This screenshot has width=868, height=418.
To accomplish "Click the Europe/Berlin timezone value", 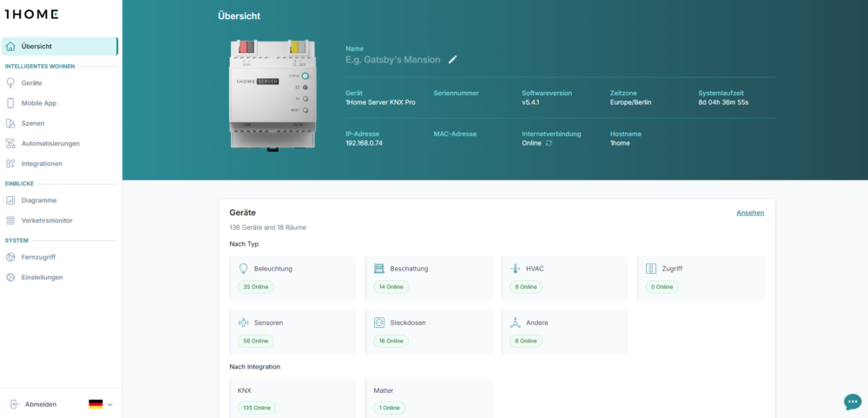I will tap(631, 102).
